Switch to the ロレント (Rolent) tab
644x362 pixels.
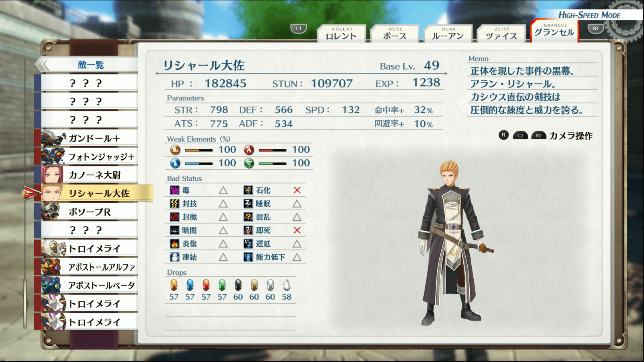click(341, 34)
